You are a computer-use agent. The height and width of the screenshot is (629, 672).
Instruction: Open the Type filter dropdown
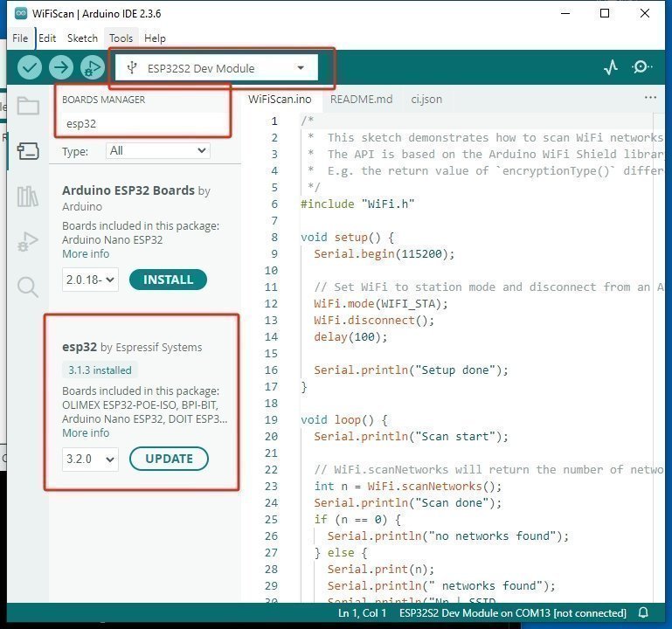coord(157,151)
